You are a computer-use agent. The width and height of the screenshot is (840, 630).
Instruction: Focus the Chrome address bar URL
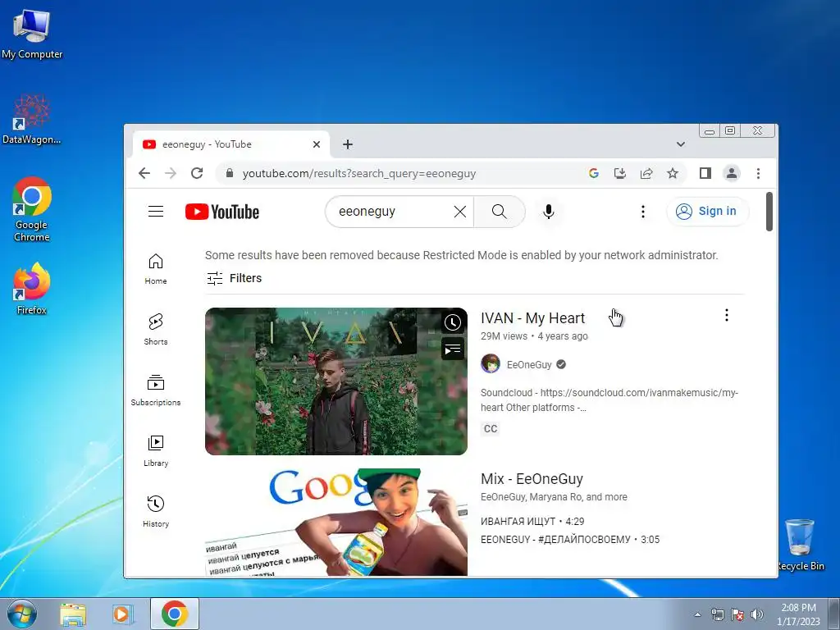(x=359, y=174)
